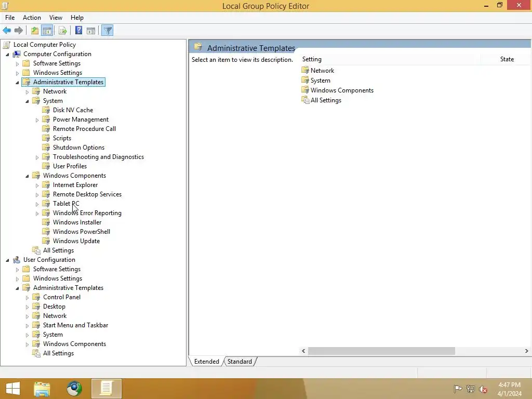The height and width of the screenshot is (399, 532).
Task: Click the Filter funnel toolbar icon
Action: [108, 31]
